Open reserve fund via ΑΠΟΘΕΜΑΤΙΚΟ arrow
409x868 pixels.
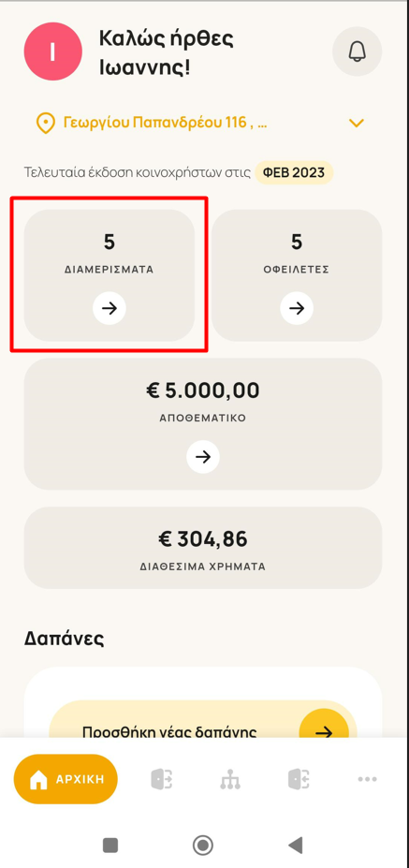point(203,457)
